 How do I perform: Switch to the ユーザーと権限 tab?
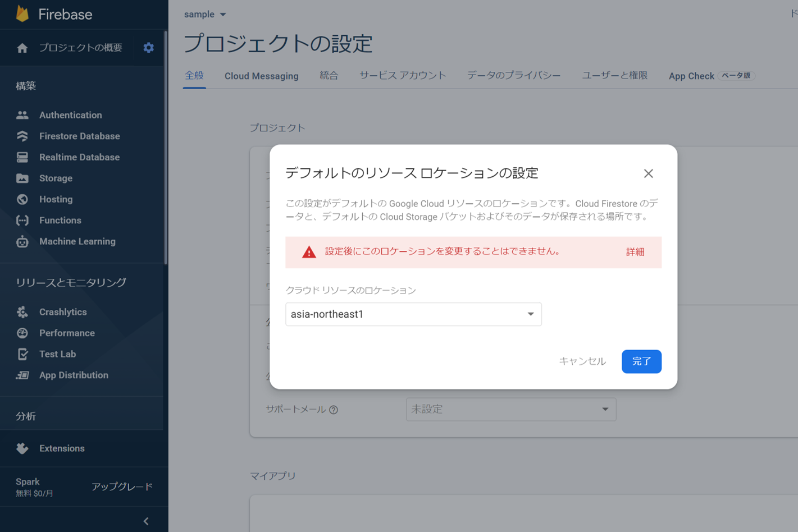click(x=614, y=76)
